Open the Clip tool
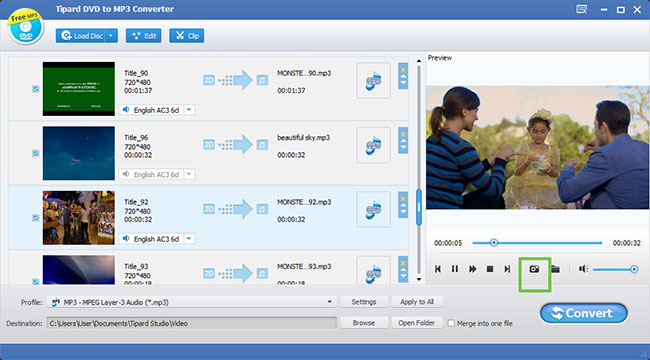650x360 pixels. click(x=187, y=36)
